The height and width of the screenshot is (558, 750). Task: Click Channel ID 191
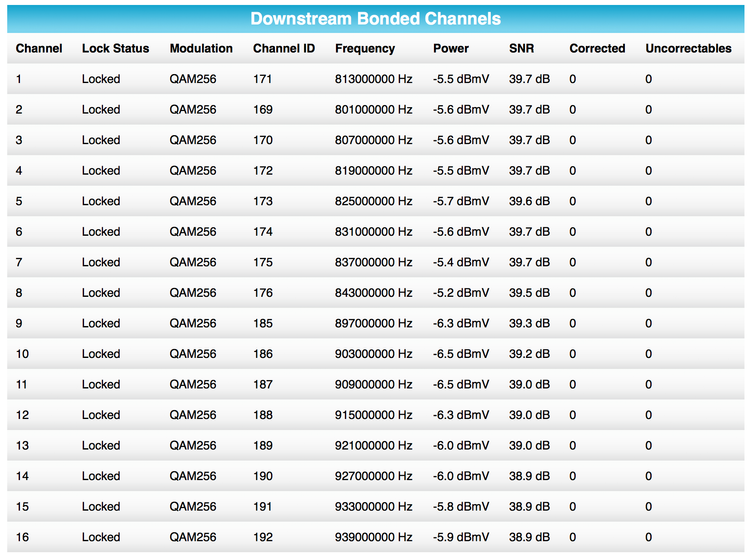coord(263,507)
